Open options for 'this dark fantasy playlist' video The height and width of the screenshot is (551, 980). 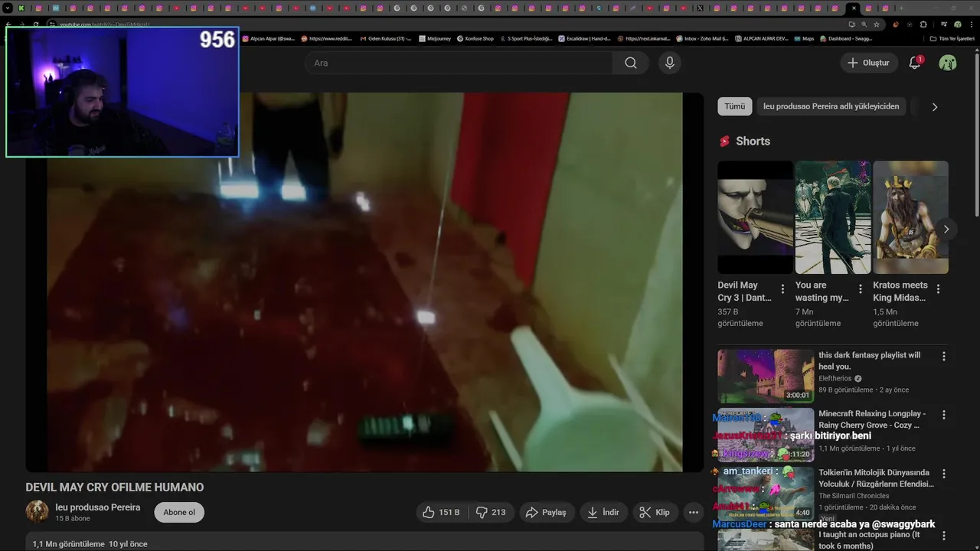(944, 357)
